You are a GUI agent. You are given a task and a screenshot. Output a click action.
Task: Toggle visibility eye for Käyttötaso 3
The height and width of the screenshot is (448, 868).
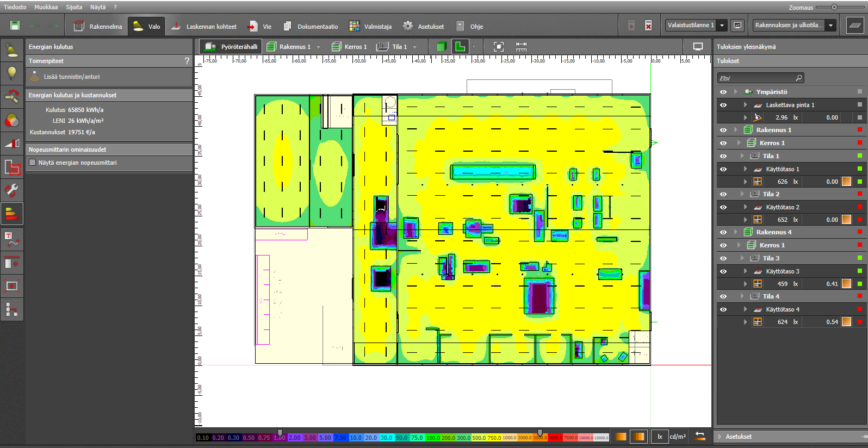723,271
